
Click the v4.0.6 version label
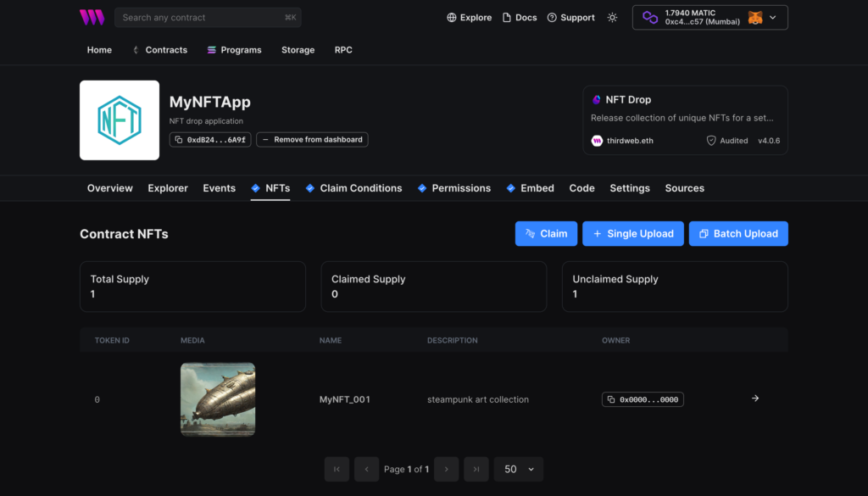(769, 141)
